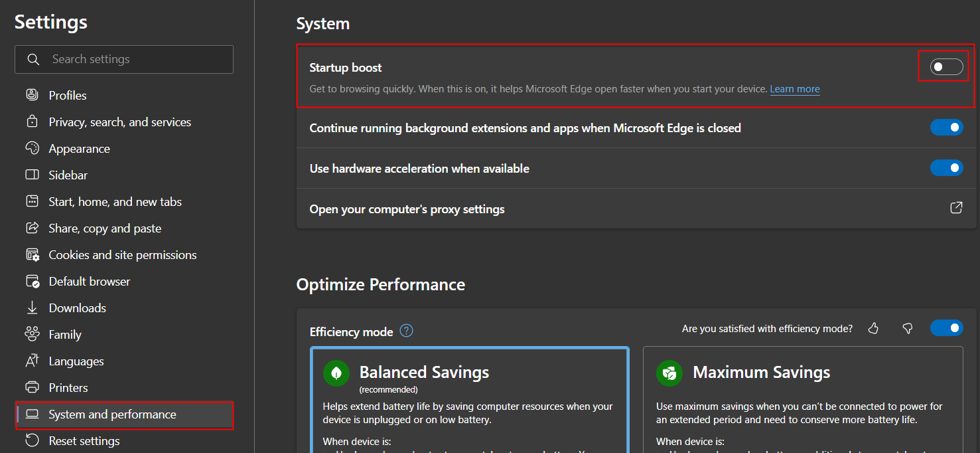Click the Reset settings icon
Screen dimensions: 980x453
point(32,440)
